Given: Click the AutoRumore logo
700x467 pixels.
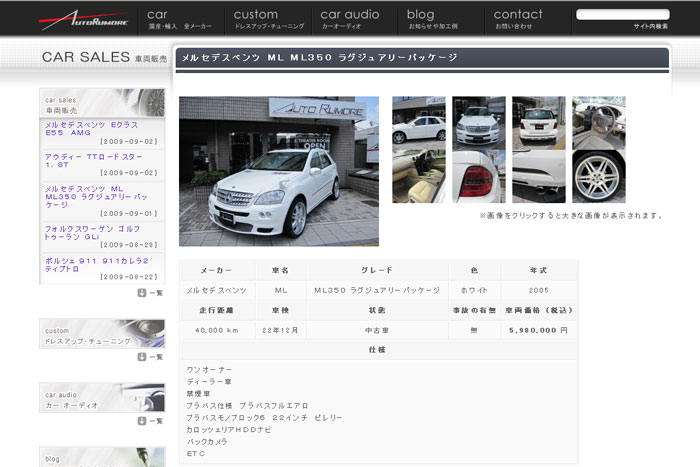Looking at the screenshot, I should point(84,20).
